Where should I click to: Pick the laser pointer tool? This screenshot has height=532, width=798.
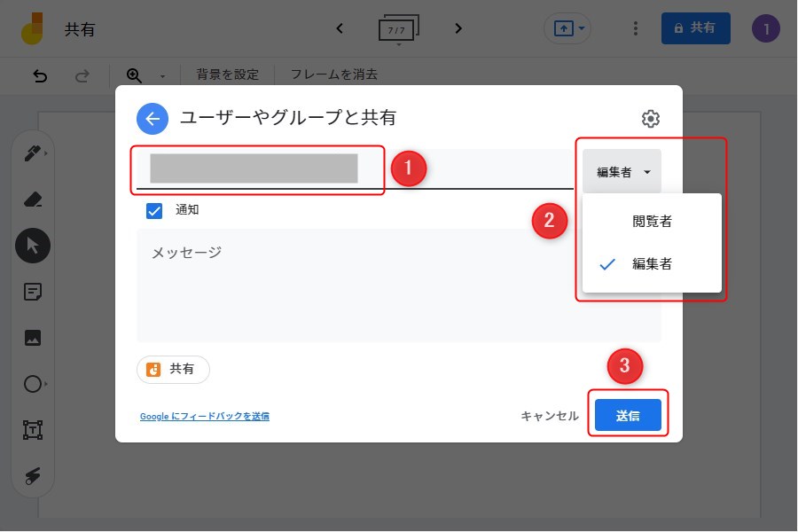point(33,476)
